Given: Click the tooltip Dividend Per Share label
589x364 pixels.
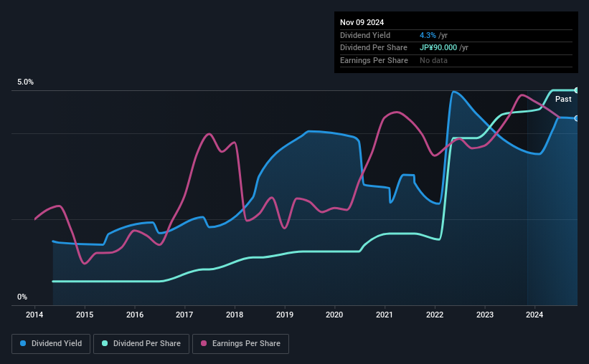Looking at the screenshot, I should tap(374, 48).
